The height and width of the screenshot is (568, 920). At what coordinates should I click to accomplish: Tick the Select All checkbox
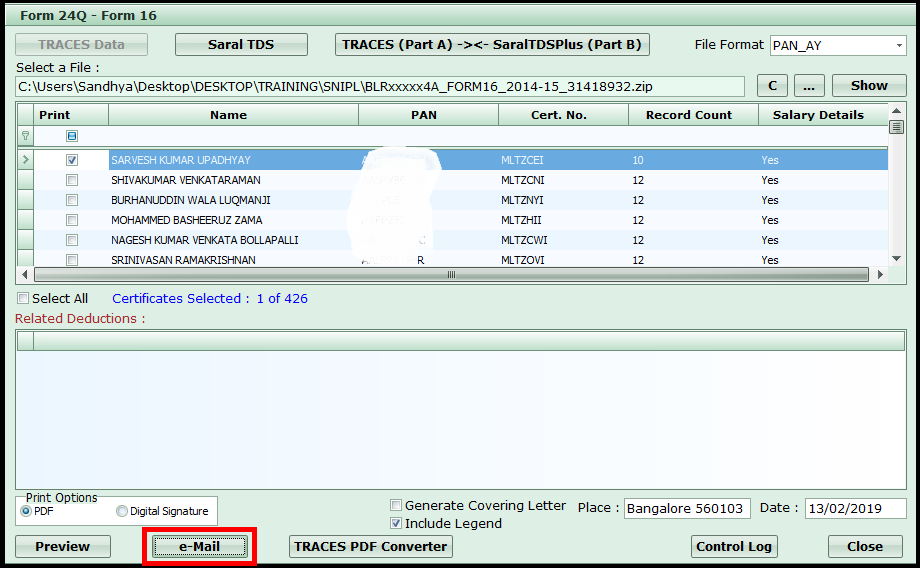coord(23,298)
